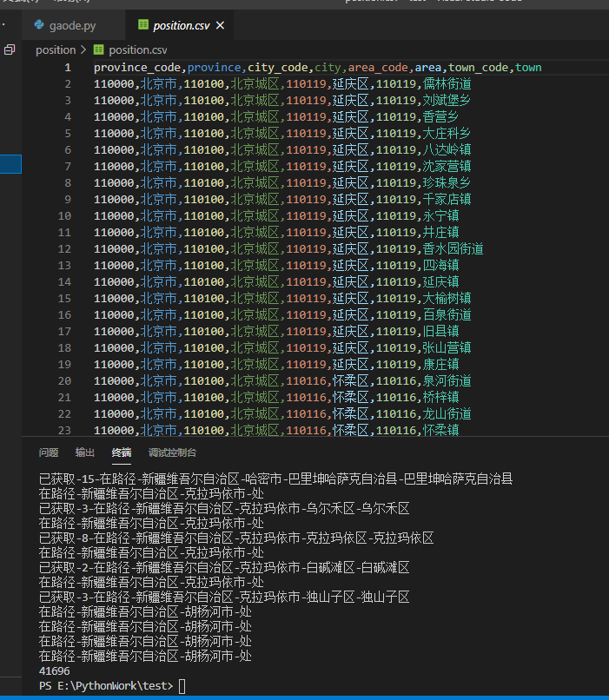Click the town column header
Viewport: 609px width, 700px height.
[528, 68]
